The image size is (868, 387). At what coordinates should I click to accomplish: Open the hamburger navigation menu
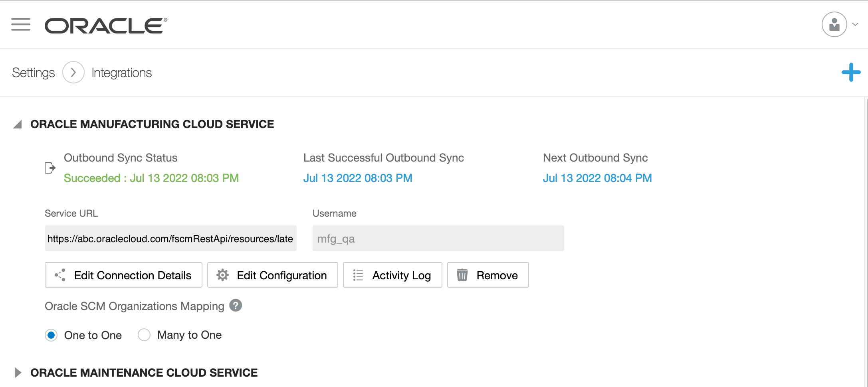[21, 25]
